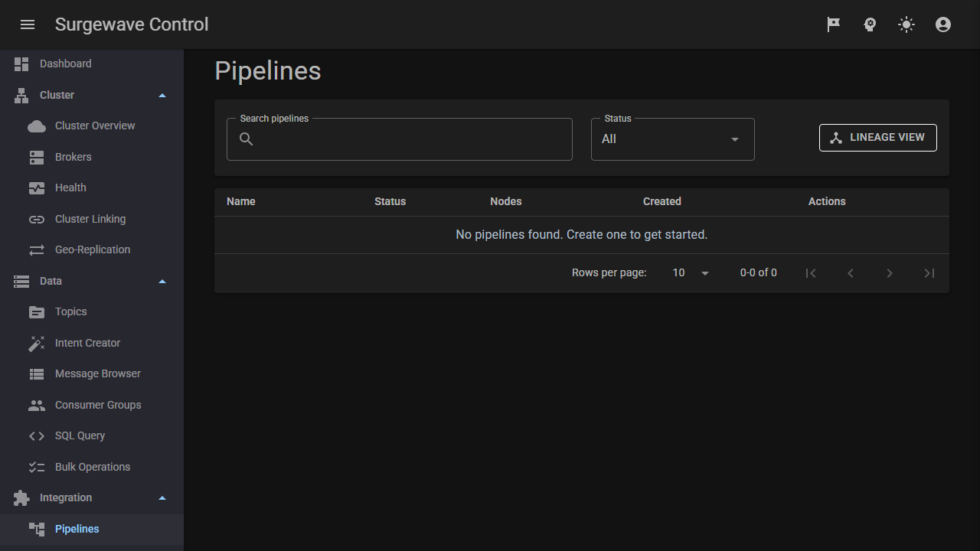This screenshot has width=980, height=551.
Task: Click the Consumer Groups people icon
Action: 37,406
